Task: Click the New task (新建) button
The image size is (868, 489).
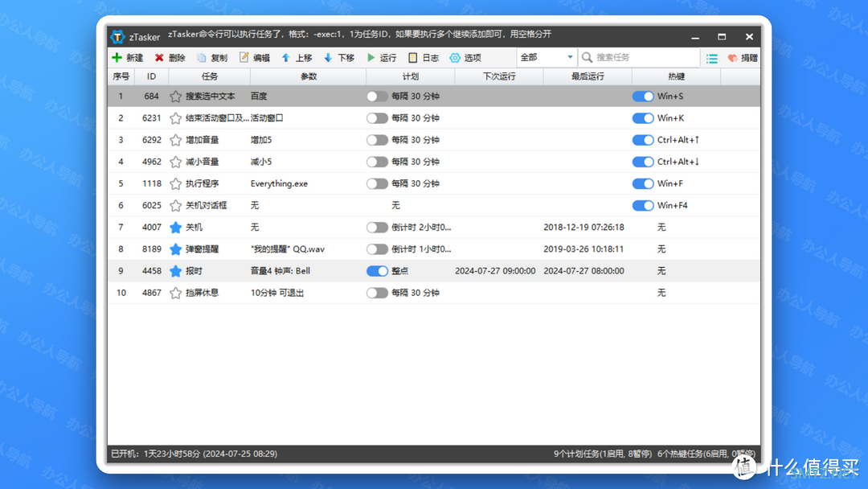Action: (127, 58)
